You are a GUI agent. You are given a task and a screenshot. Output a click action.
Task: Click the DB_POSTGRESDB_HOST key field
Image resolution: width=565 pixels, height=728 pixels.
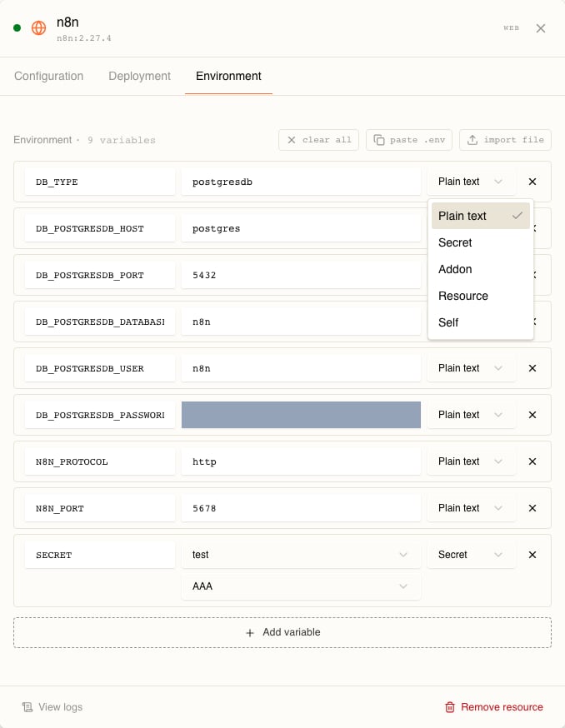[100, 228]
